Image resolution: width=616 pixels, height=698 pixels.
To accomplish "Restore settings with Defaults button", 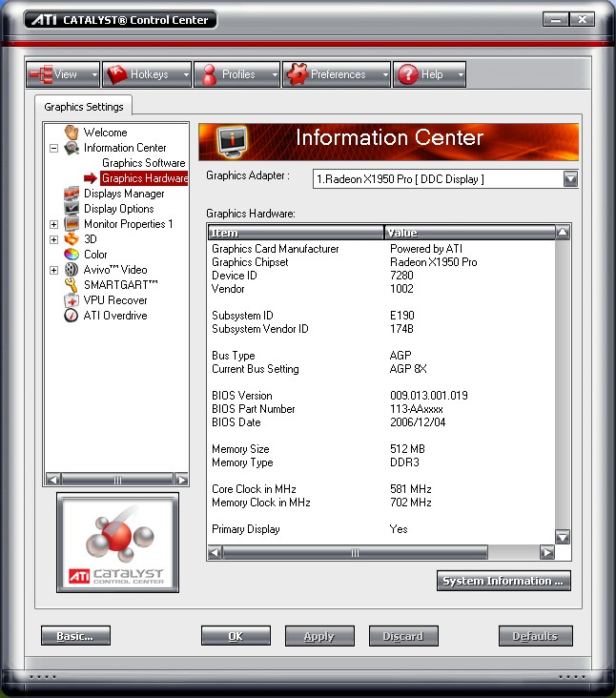I will 536,636.
